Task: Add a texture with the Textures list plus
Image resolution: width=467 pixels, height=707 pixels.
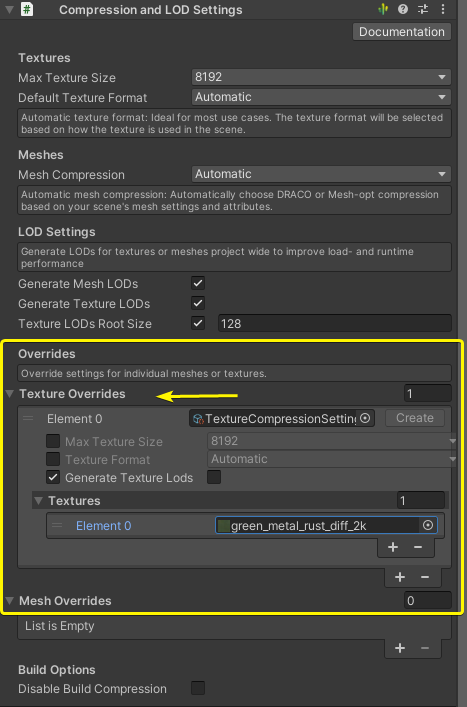Action: 393,547
